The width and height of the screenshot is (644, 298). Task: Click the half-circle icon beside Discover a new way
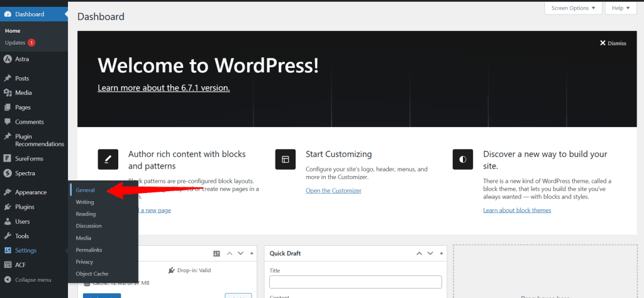click(x=463, y=159)
